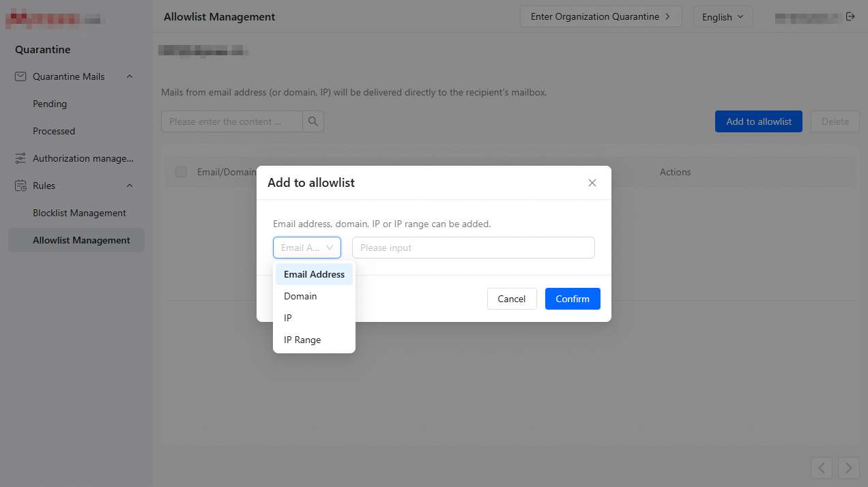Click the Cancel button
Screen dimensions: 868x487
[x=512, y=299]
